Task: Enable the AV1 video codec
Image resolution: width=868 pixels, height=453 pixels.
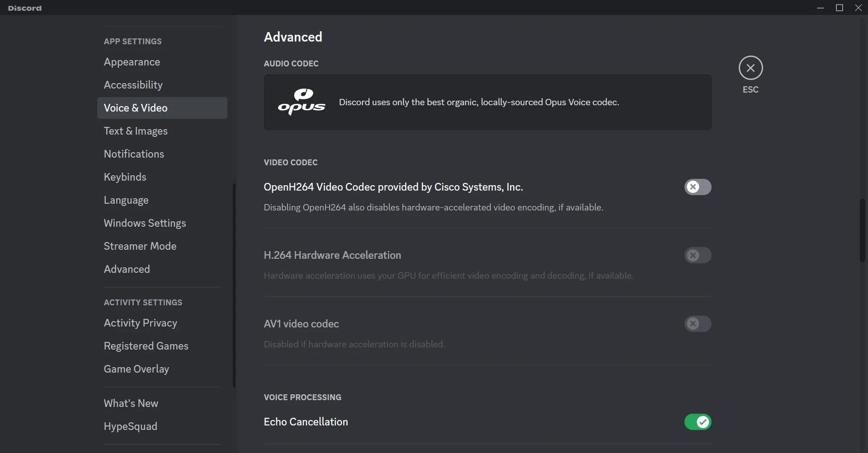Action: 698,324
